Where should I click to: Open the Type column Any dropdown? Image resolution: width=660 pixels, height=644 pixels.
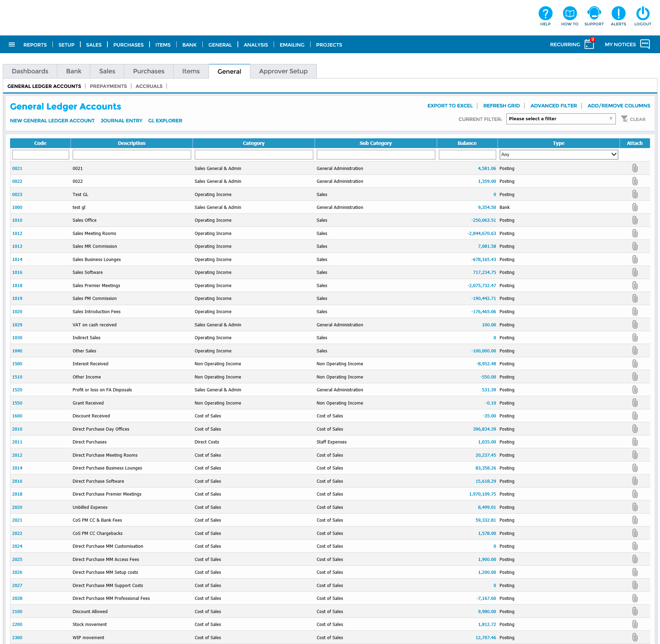click(558, 154)
